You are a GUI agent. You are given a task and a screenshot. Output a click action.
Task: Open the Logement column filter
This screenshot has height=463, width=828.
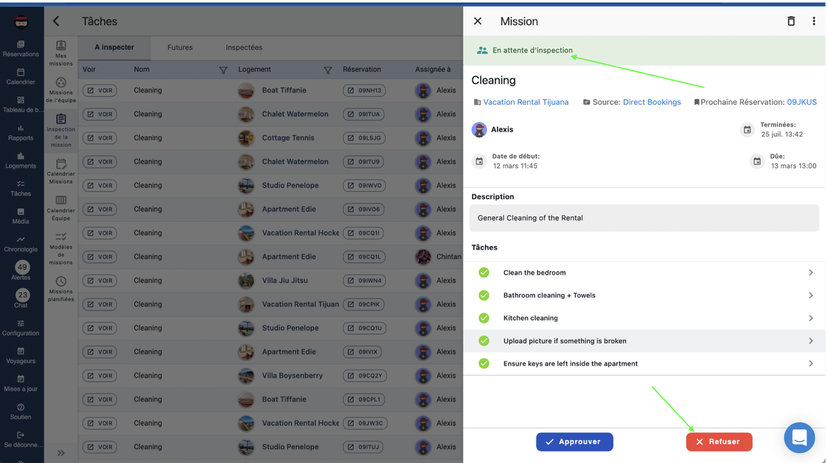click(x=327, y=70)
